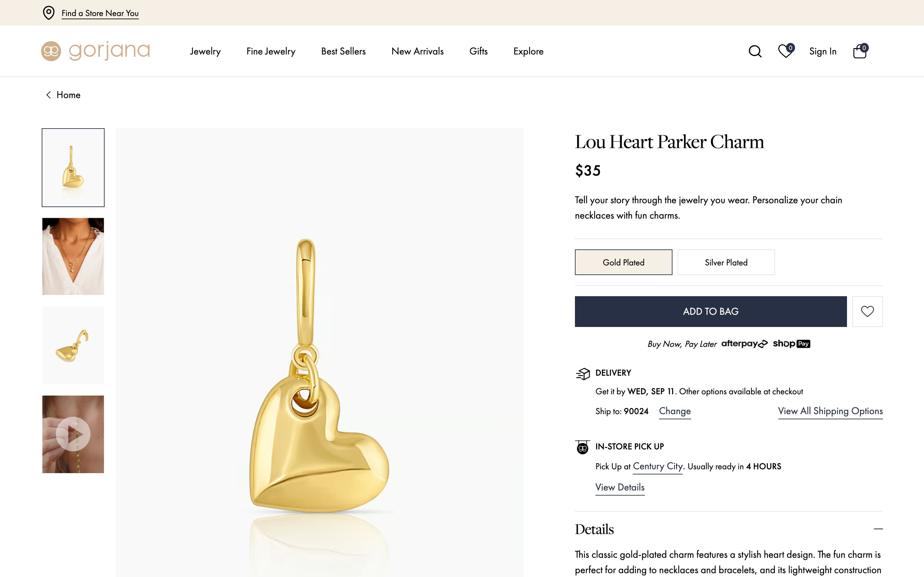The height and width of the screenshot is (577, 924).
Task: Click View All Shipping Options link
Action: coord(830,411)
